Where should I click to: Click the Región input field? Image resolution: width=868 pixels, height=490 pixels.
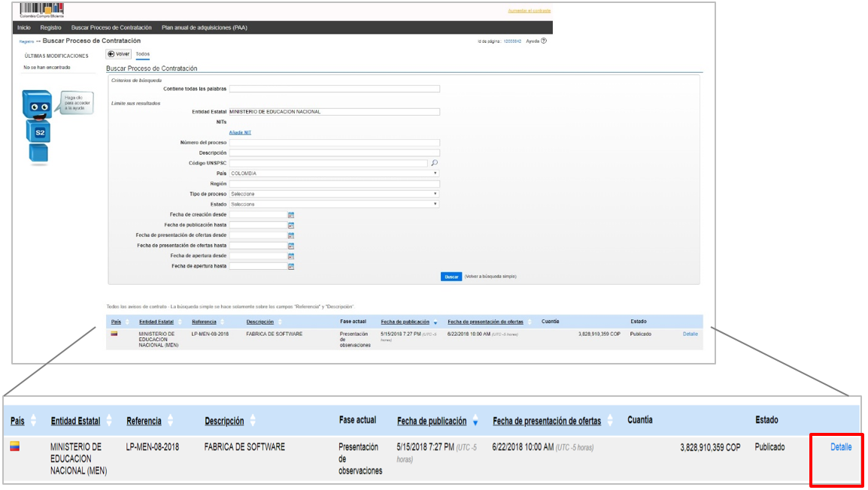(335, 184)
